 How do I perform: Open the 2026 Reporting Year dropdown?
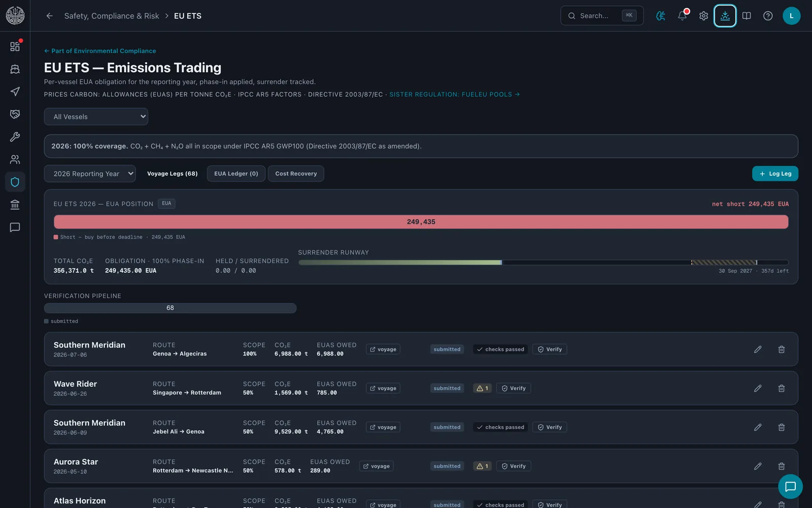click(x=90, y=173)
